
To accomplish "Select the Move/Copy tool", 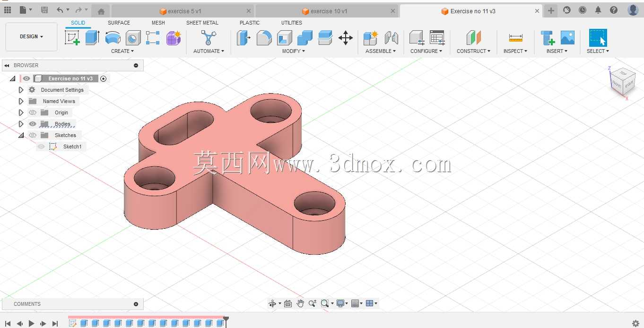I will point(346,38).
